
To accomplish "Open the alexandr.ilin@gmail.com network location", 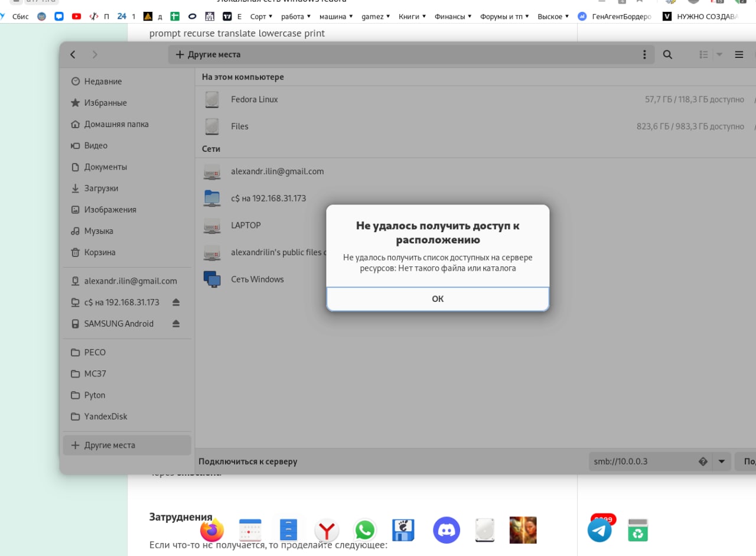I will pos(475,171).
